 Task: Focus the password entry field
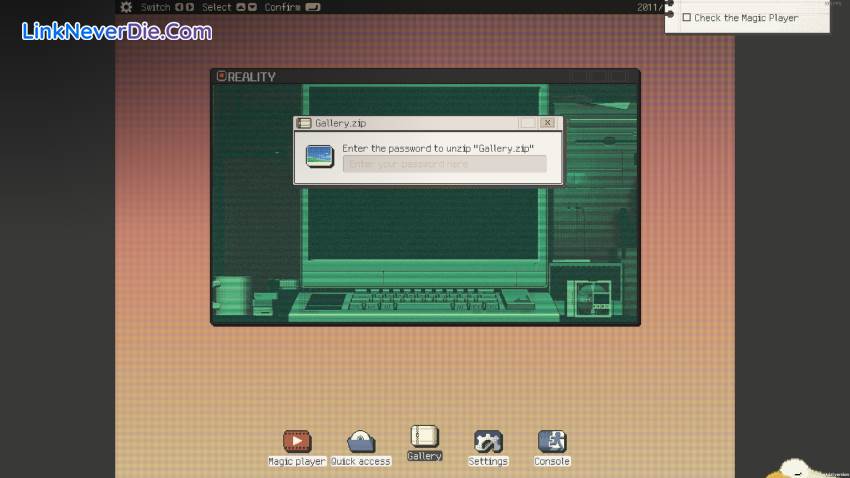444,164
